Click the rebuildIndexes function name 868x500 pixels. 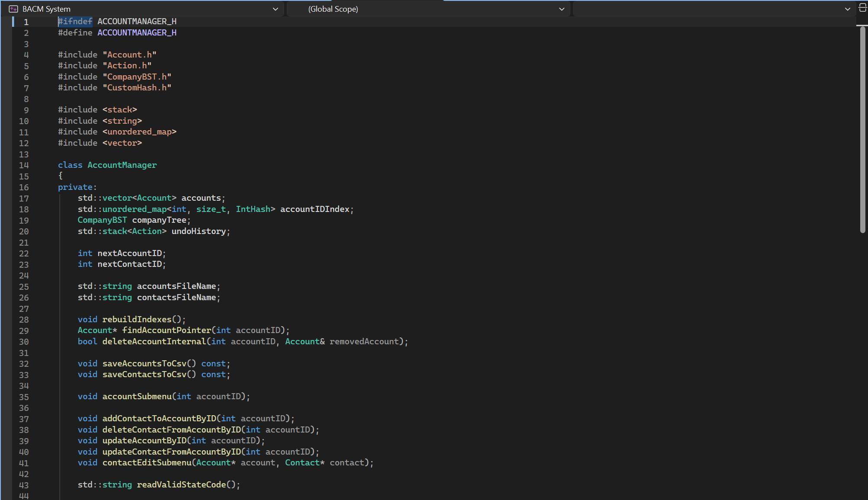pyautogui.click(x=137, y=319)
